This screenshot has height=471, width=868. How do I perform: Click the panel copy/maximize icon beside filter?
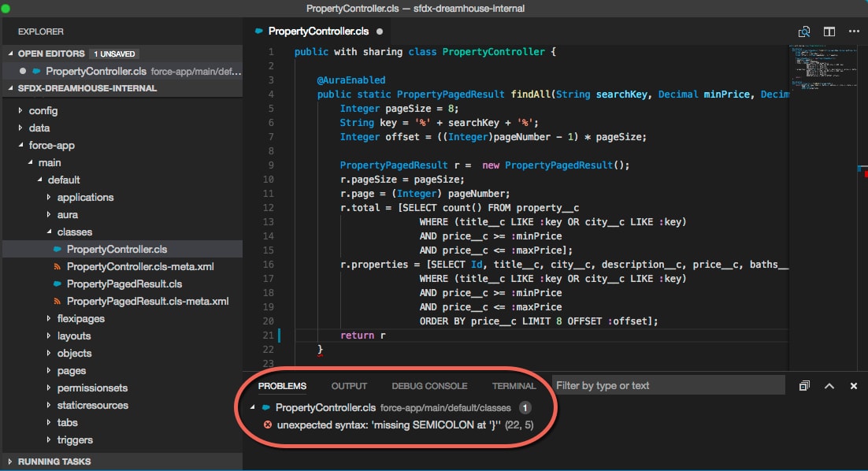pos(804,386)
